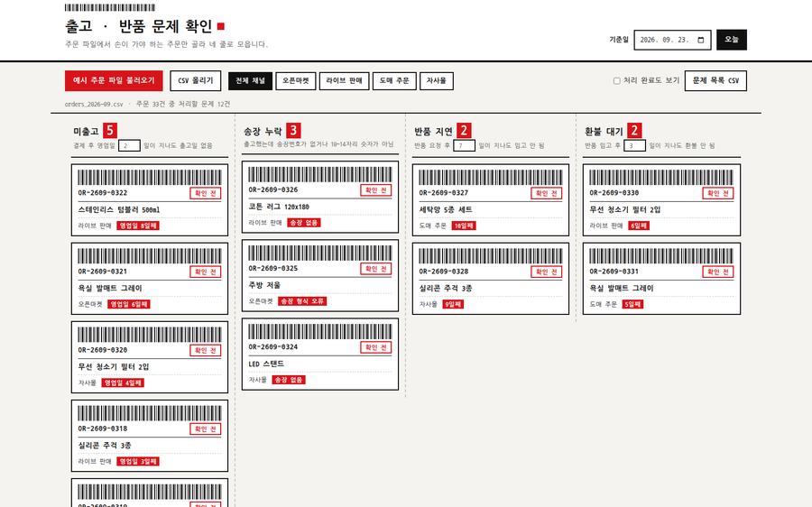Click the 확인 전 stamp on OR-2609-0331
812x507 pixels.
click(718, 272)
